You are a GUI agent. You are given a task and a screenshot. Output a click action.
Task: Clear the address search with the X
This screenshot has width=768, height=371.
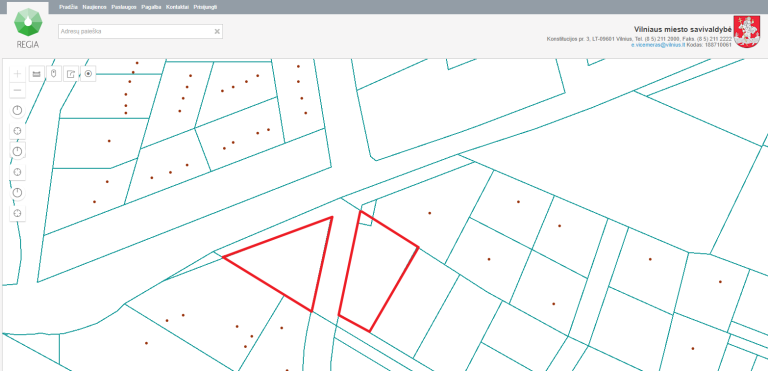217,31
